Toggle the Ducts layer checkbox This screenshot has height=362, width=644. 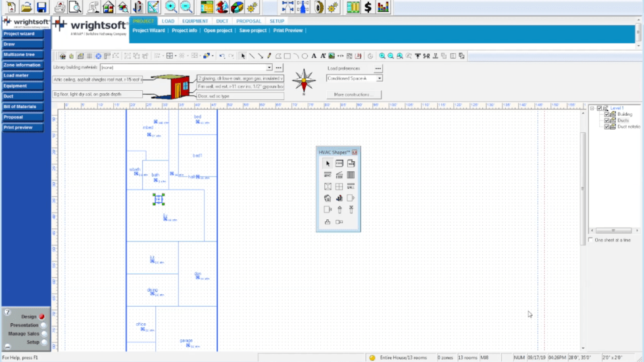click(607, 120)
